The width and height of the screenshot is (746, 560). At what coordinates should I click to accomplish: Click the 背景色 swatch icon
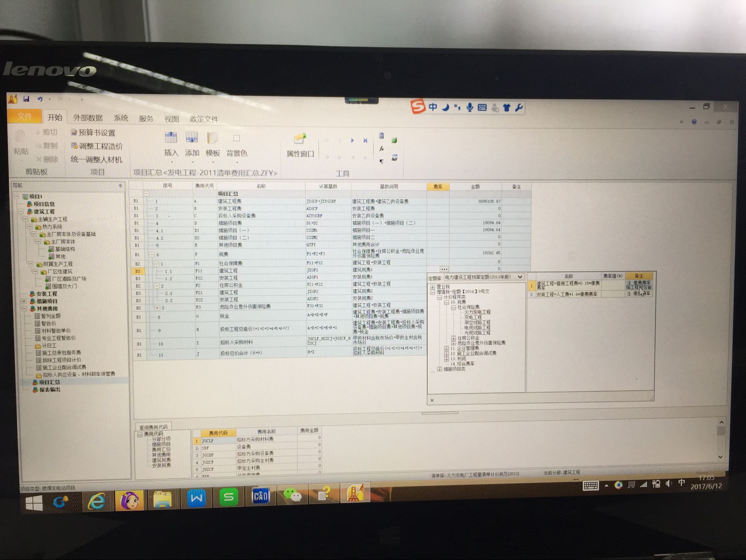(236, 138)
